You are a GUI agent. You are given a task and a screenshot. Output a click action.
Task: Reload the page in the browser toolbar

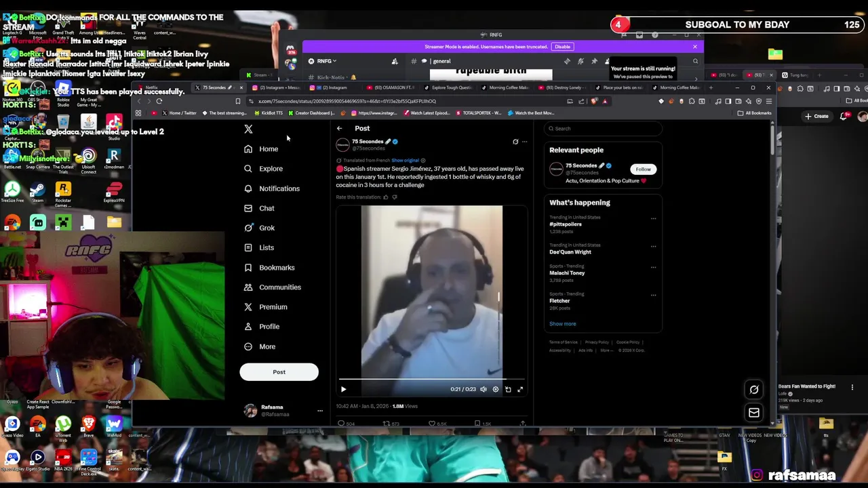tap(159, 101)
